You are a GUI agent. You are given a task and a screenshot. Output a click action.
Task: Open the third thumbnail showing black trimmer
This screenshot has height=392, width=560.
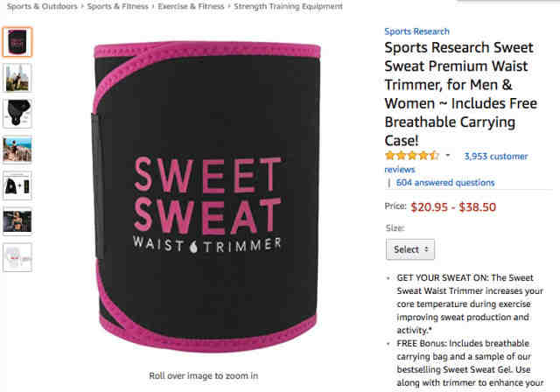coord(17,114)
